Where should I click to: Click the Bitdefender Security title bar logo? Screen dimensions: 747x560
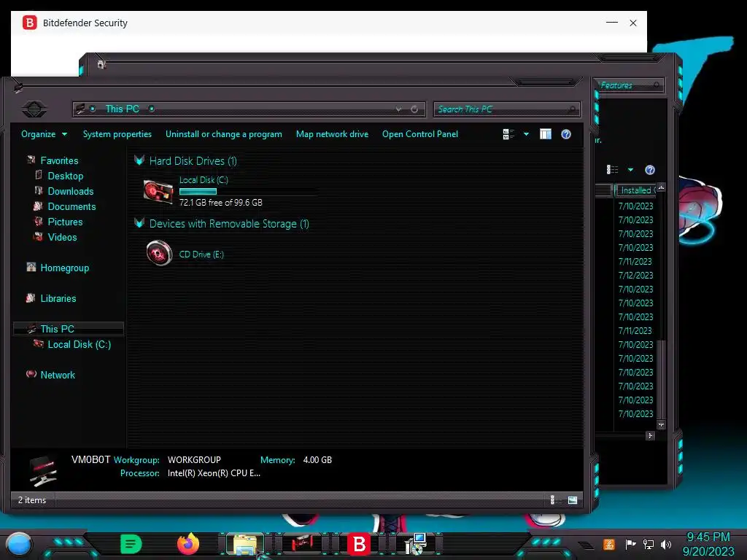click(x=29, y=23)
